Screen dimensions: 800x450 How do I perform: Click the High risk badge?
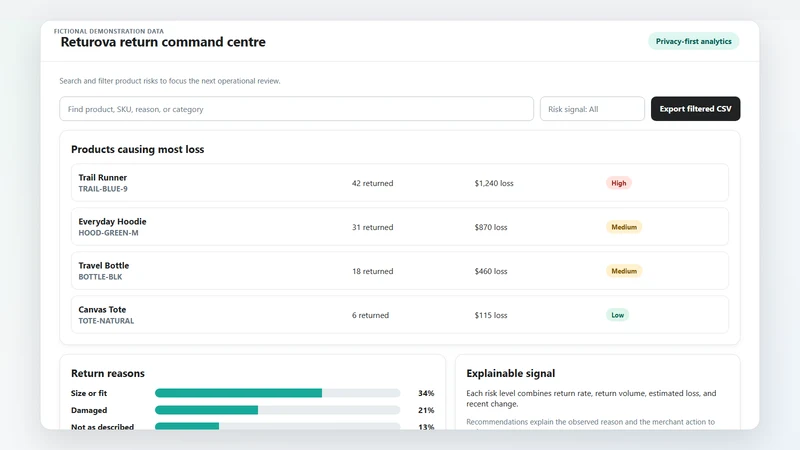click(x=619, y=183)
